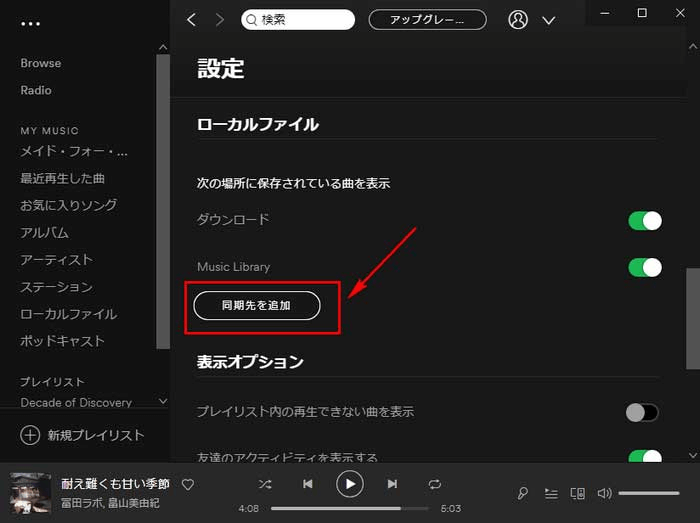Open メイド・フォー・... in My Music
The image size is (700, 523).
click(74, 152)
